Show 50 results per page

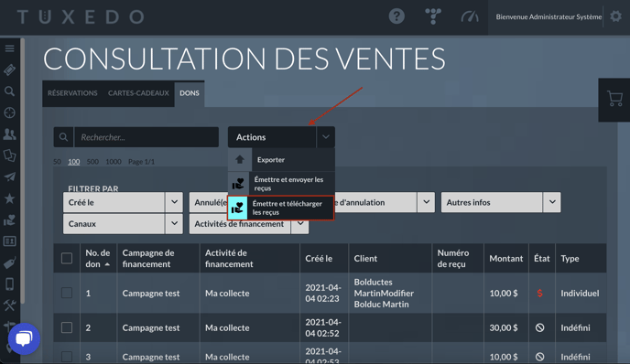[57, 161]
